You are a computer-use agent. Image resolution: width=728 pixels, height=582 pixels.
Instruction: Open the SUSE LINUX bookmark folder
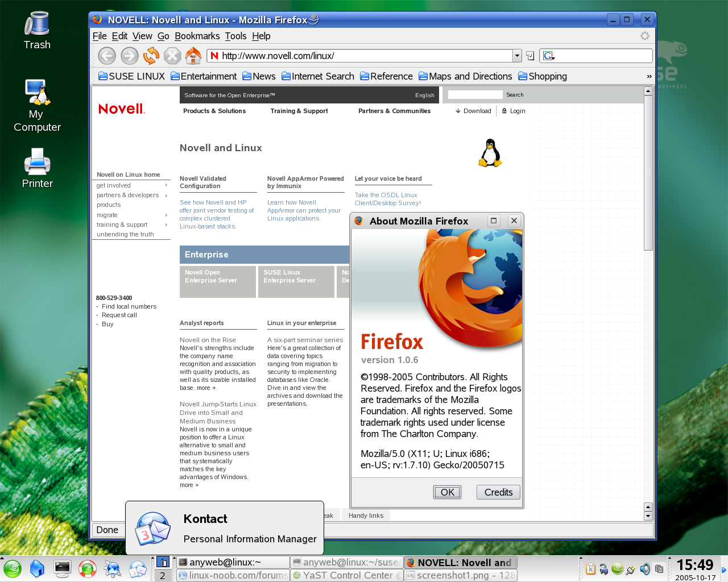[x=131, y=76]
